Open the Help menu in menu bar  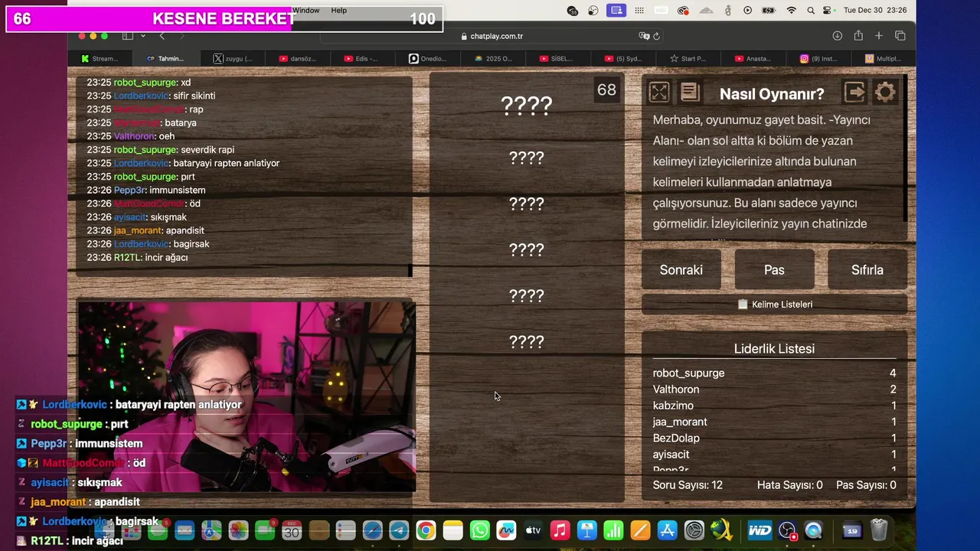339,10
